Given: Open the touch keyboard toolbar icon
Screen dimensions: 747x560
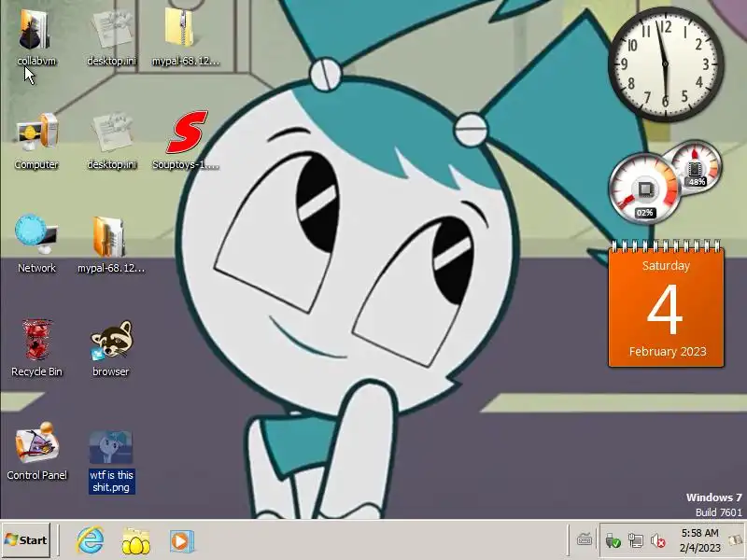Looking at the screenshot, I should point(585,540).
